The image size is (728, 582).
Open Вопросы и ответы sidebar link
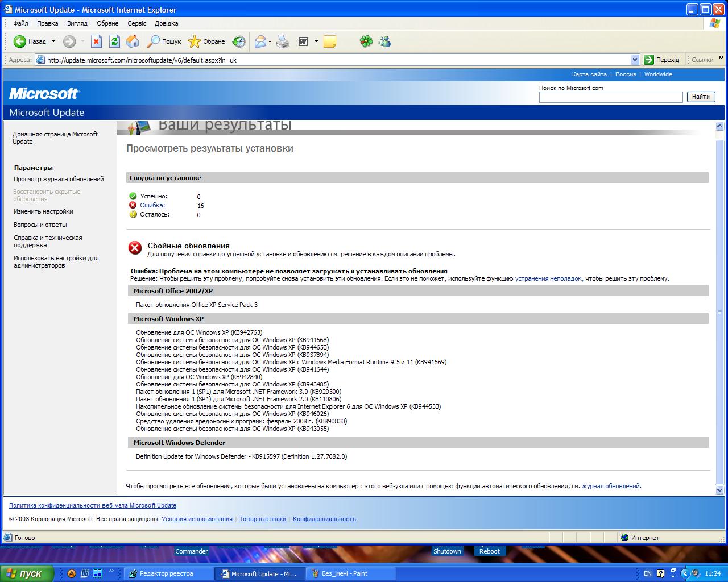click(40, 225)
